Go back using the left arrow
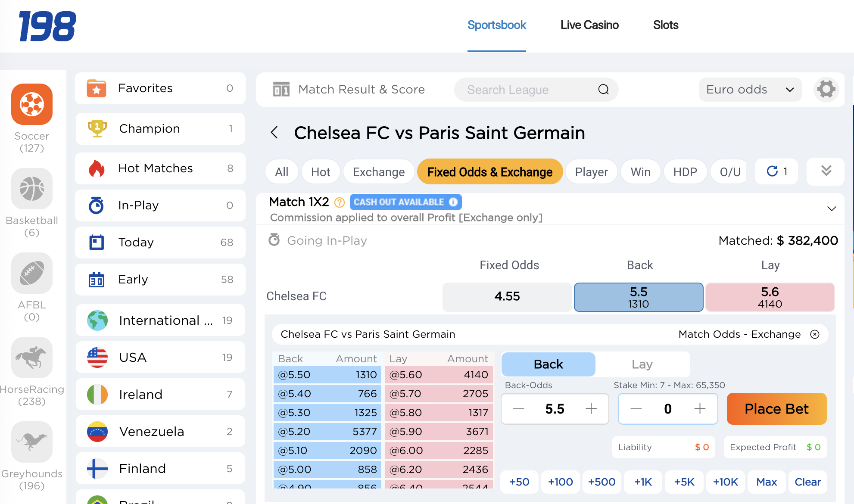This screenshot has height=504, width=854. (x=274, y=133)
